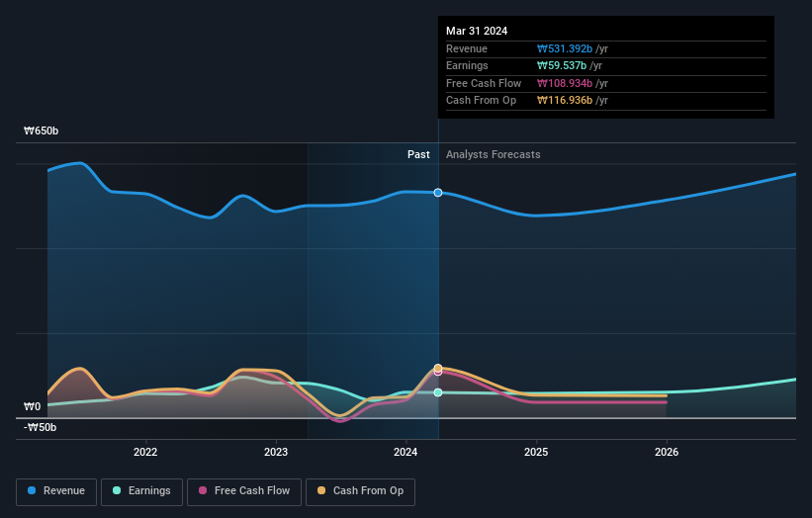The width and height of the screenshot is (812, 518).
Task: Click the 2026 x-axis label
Action: pyautogui.click(x=667, y=452)
